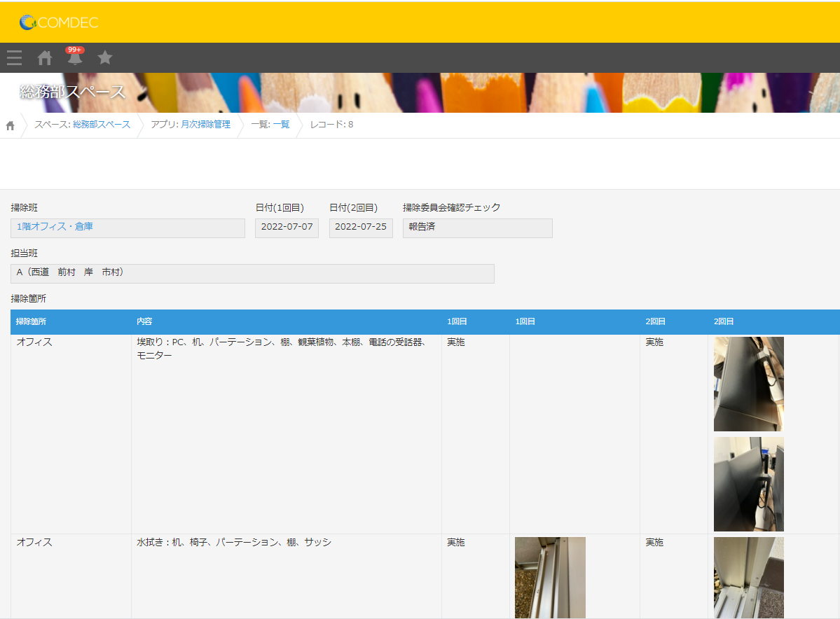Click the COMDEC logo
The image size is (840, 619).
coord(59,22)
